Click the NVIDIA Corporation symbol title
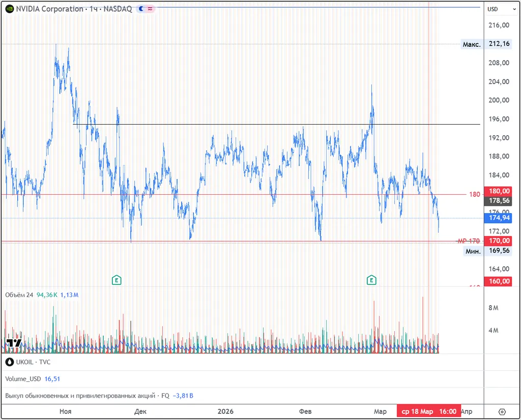This screenshot has height=420, width=521. [49, 9]
